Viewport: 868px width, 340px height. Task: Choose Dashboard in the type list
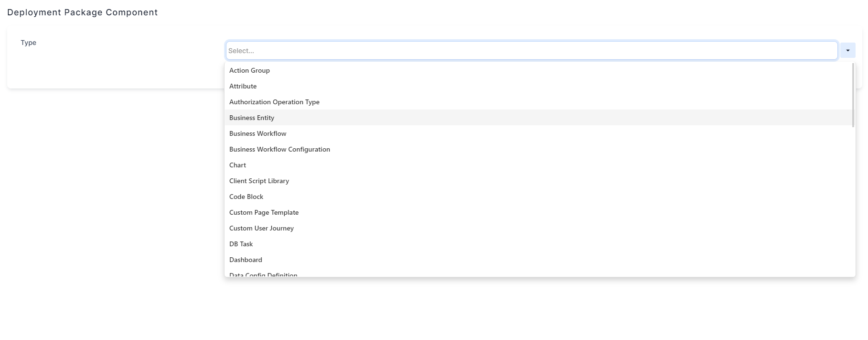coord(246,260)
